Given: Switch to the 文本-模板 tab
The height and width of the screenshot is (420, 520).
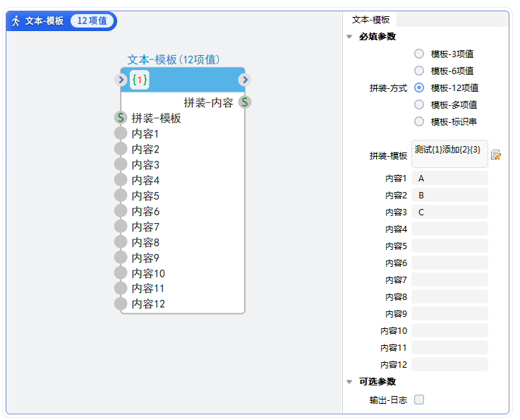Looking at the screenshot, I should pos(370,20).
